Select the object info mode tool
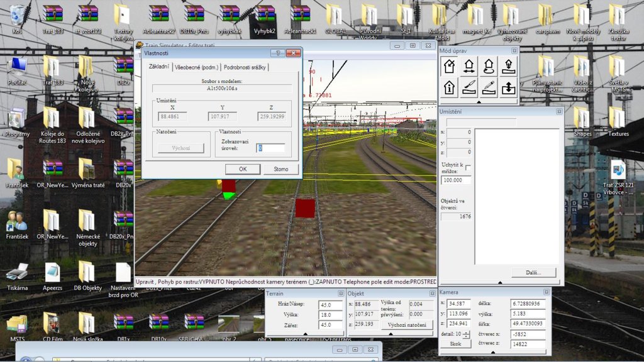644x362 pixels. [449, 87]
